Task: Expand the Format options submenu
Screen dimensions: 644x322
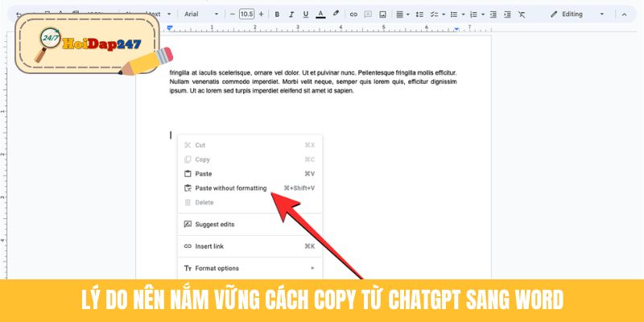Action: pyautogui.click(x=250, y=268)
